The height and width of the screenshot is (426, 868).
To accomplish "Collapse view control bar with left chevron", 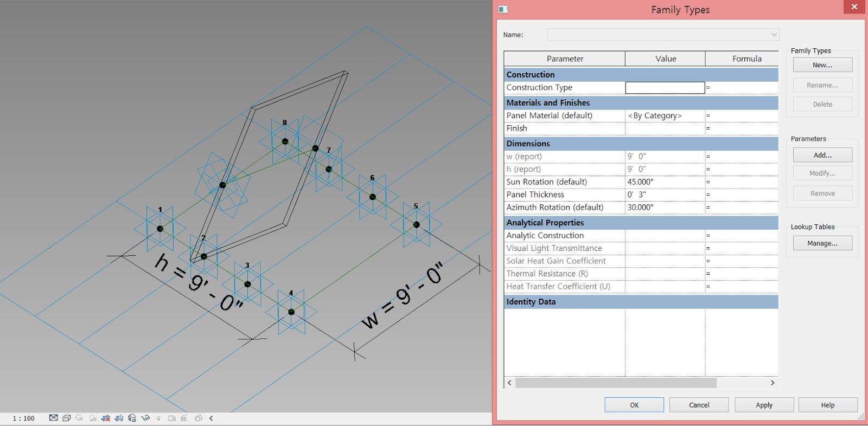I will 211,418.
